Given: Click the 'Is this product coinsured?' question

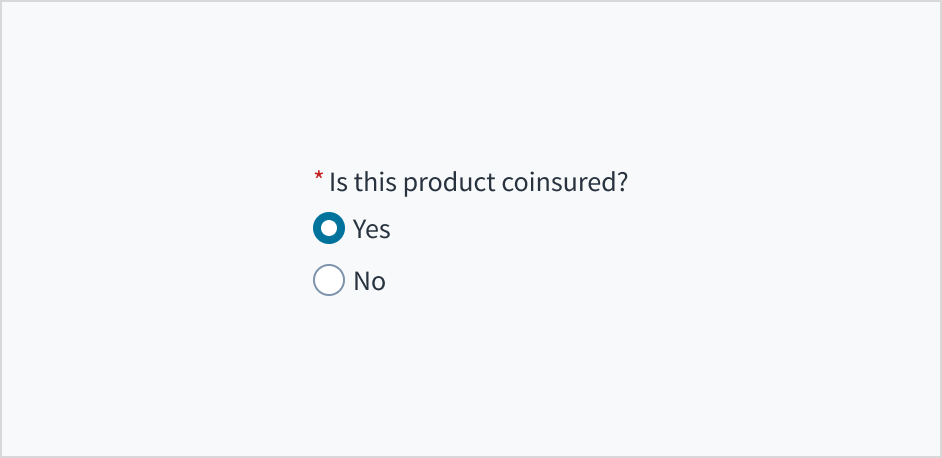Looking at the screenshot, I should coord(478,183).
